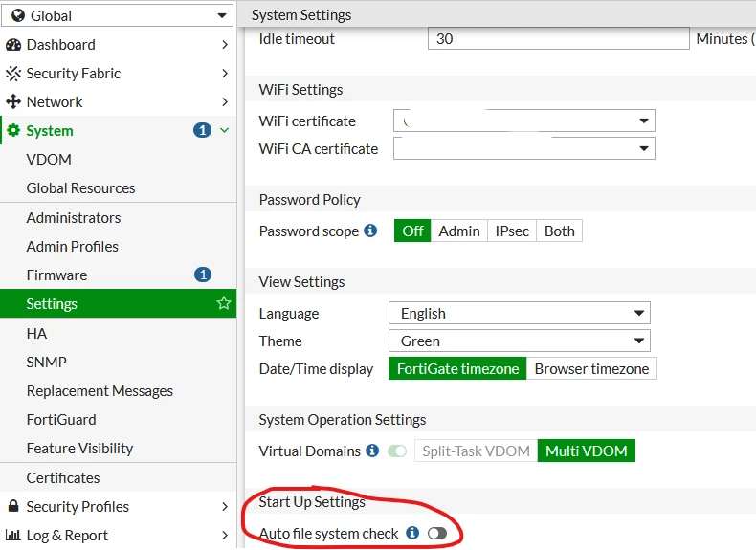756x550 pixels.
Task: Select FortiGate timezone display
Action: click(x=457, y=369)
